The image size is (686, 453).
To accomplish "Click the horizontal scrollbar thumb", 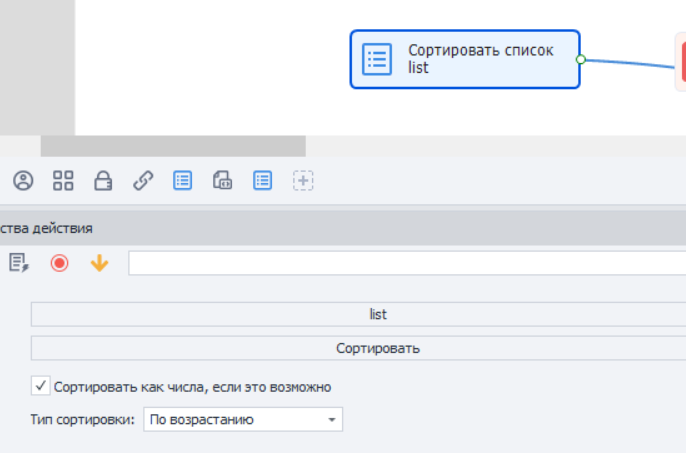I will click(x=172, y=146).
